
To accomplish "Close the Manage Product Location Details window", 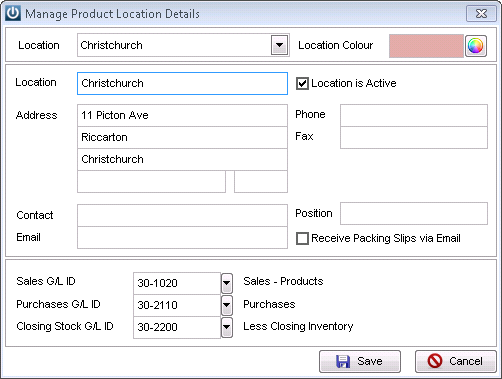I will click(481, 14).
